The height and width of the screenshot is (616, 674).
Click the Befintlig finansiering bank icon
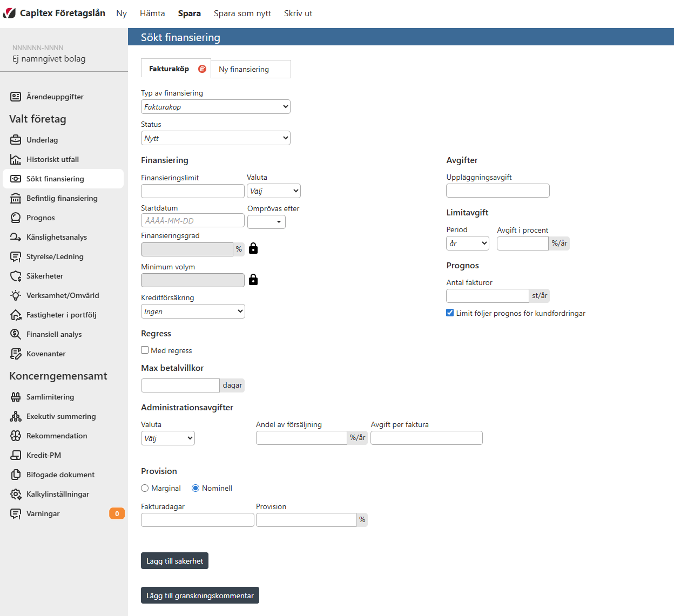(x=16, y=198)
